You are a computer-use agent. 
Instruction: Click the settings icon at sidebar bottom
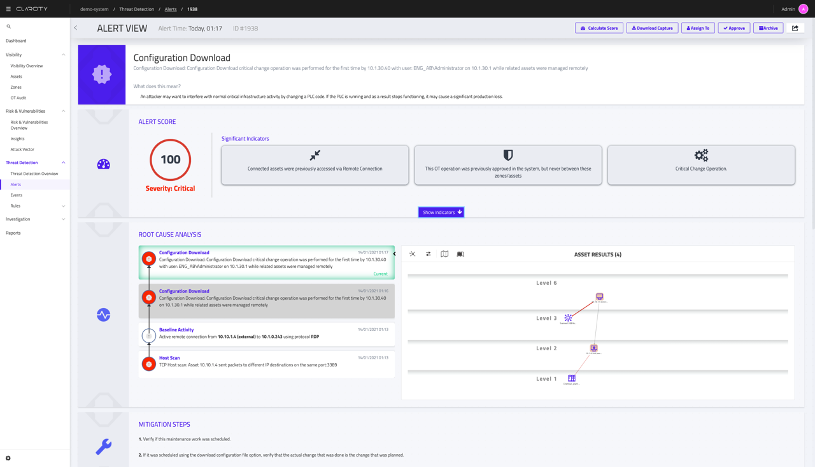[x=8, y=458]
